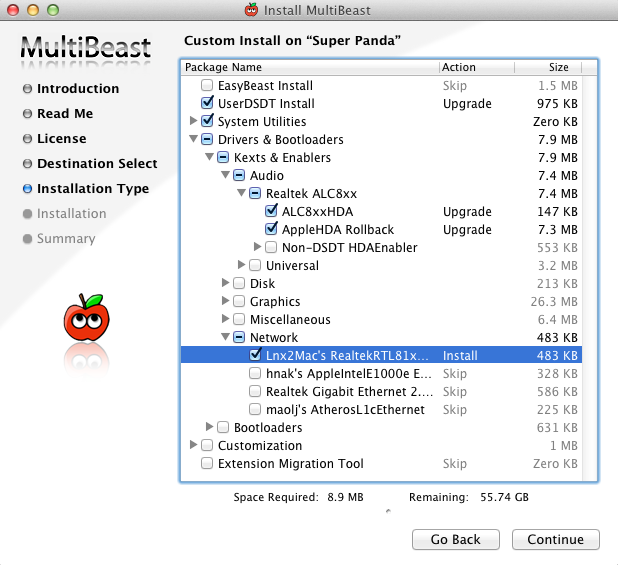The width and height of the screenshot is (618, 565).
Task: Click the Space Required 8.9 MB text
Action: pos(298,497)
